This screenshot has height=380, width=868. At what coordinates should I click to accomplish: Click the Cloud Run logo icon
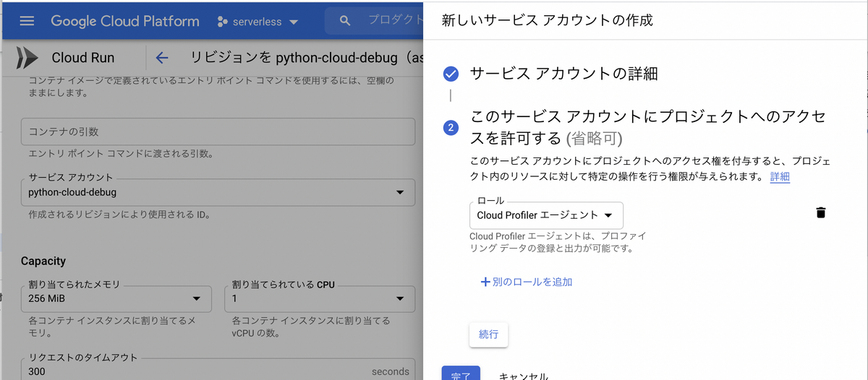pos(27,58)
